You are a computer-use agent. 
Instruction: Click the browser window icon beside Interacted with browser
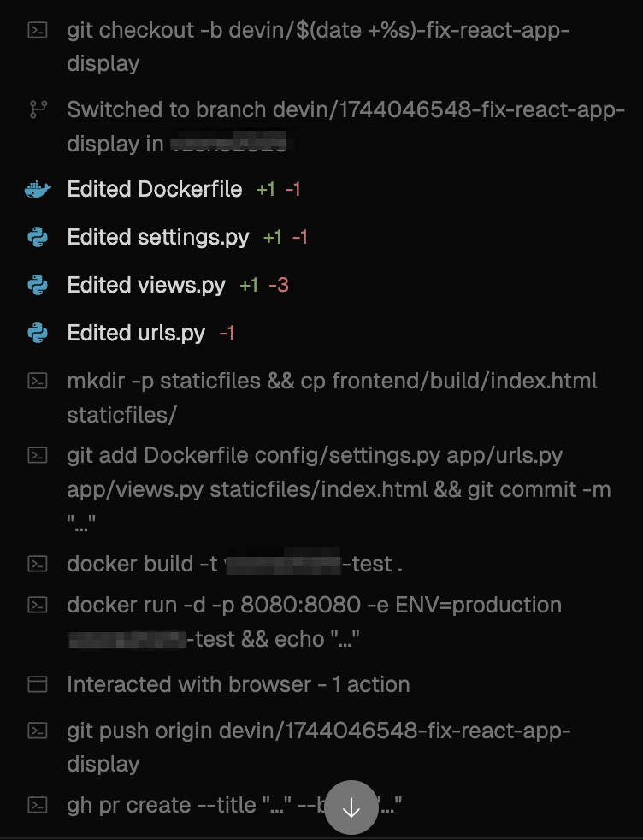(x=38, y=684)
